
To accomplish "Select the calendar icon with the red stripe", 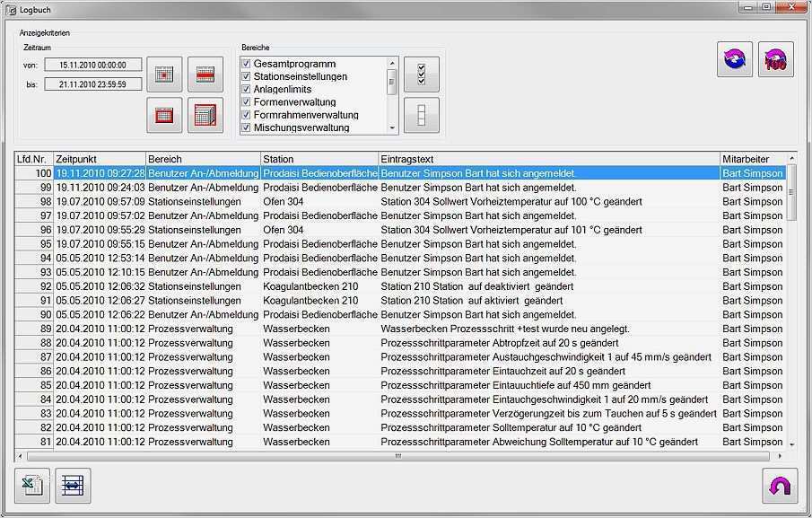I will coord(205,75).
